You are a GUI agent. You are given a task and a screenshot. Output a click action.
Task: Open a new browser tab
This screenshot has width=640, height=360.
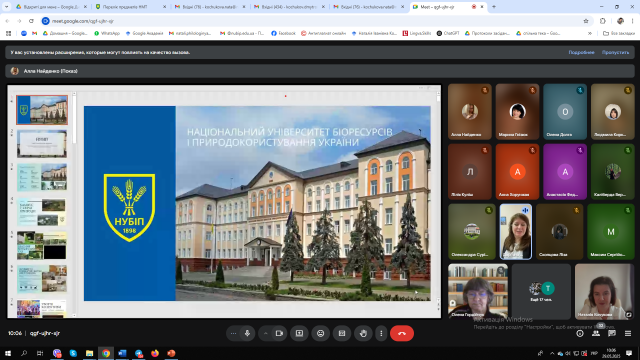coord(493,7)
